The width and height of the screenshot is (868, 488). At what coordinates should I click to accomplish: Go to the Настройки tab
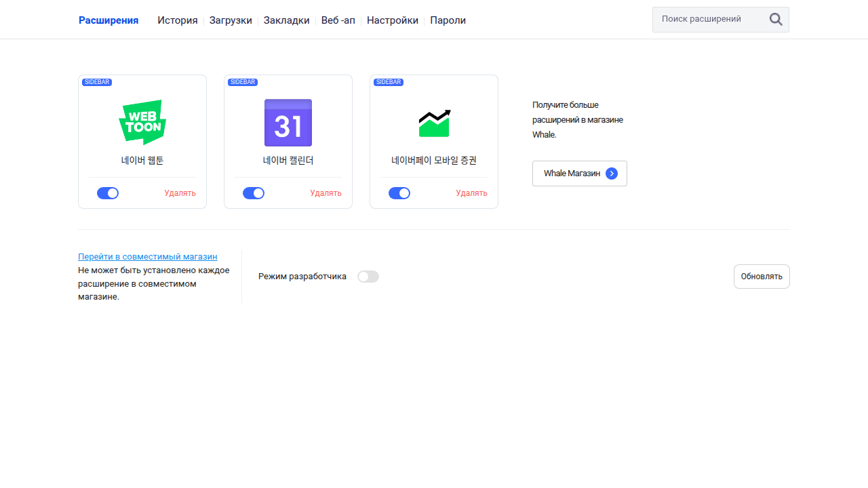coord(393,20)
